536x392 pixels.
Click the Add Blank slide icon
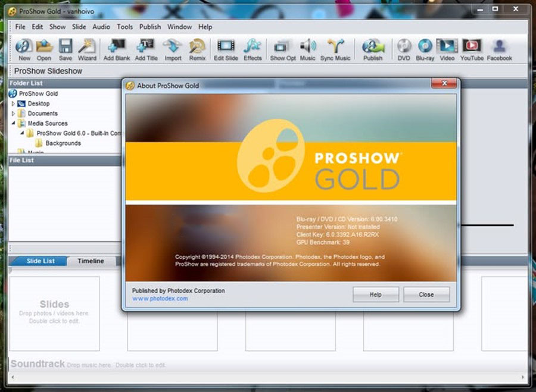[x=116, y=48]
